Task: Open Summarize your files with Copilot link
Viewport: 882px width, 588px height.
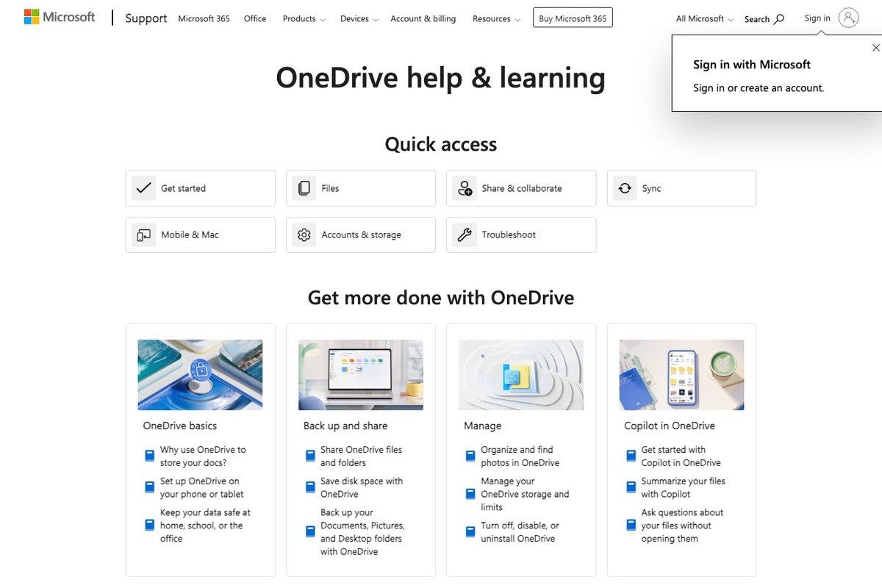Action: (x=683, y=488)
